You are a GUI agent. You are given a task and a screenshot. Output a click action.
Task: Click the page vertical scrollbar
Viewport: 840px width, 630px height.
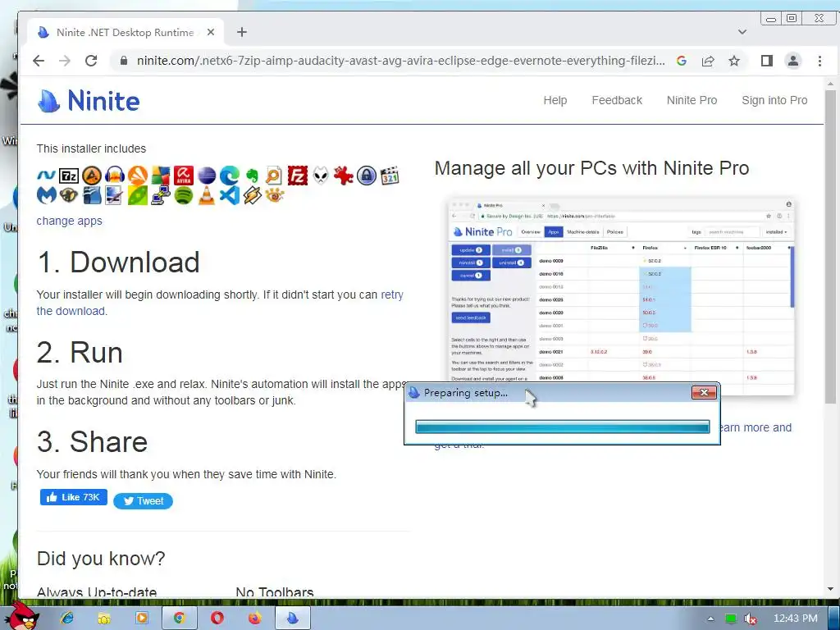pos(830,246)
